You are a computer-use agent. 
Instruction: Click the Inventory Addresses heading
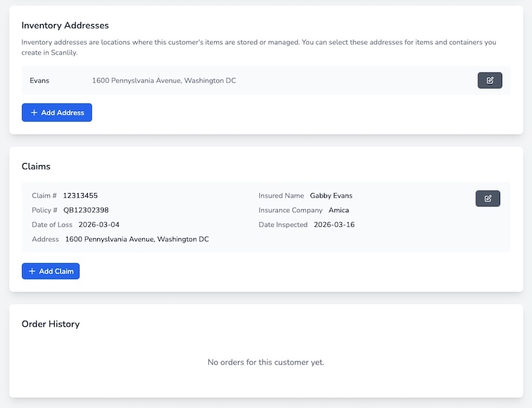point(64,25)
